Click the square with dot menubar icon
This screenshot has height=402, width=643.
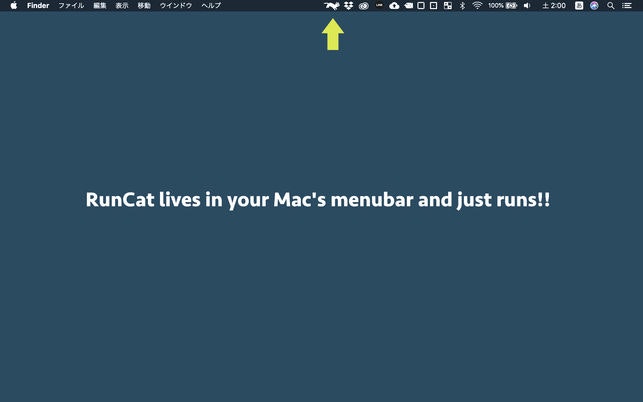[433, 5]
